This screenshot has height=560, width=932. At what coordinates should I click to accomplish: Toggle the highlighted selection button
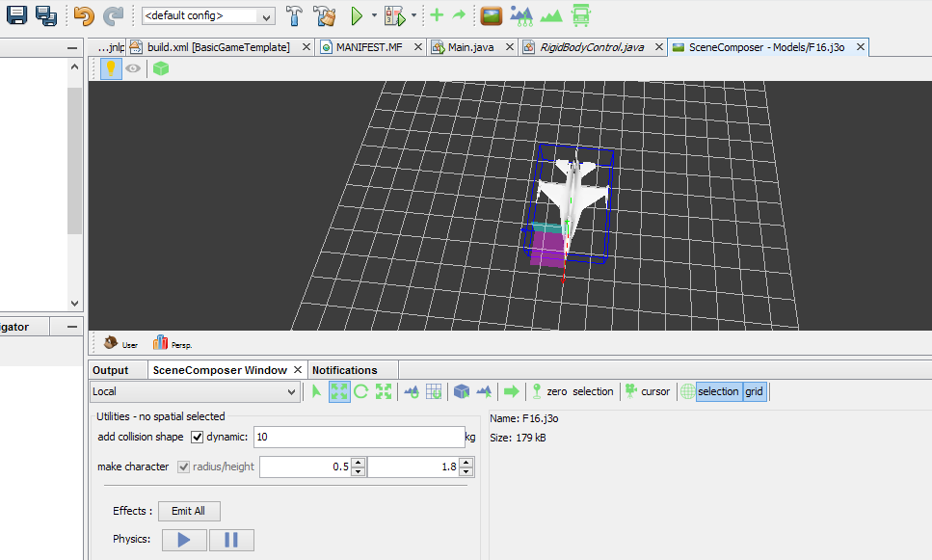click(x=718, y=391)
